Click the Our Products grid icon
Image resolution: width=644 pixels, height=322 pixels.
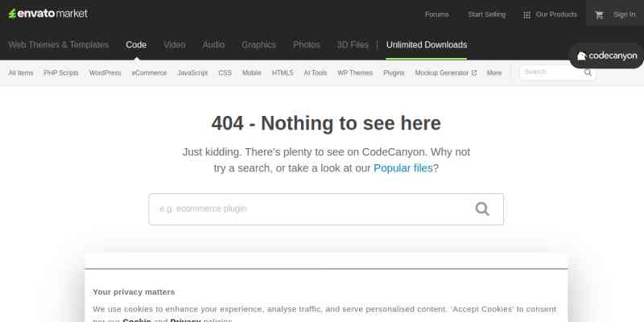click(526, 14)
